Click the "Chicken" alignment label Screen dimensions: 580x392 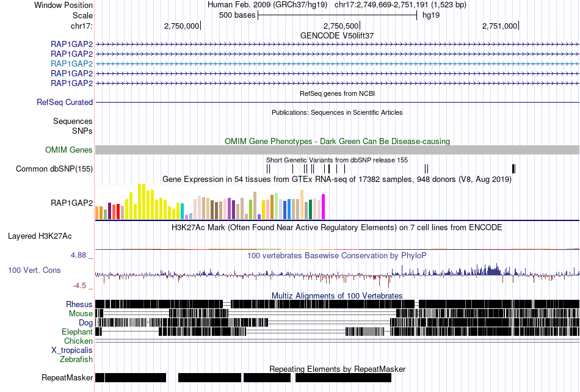pos(78,341)
